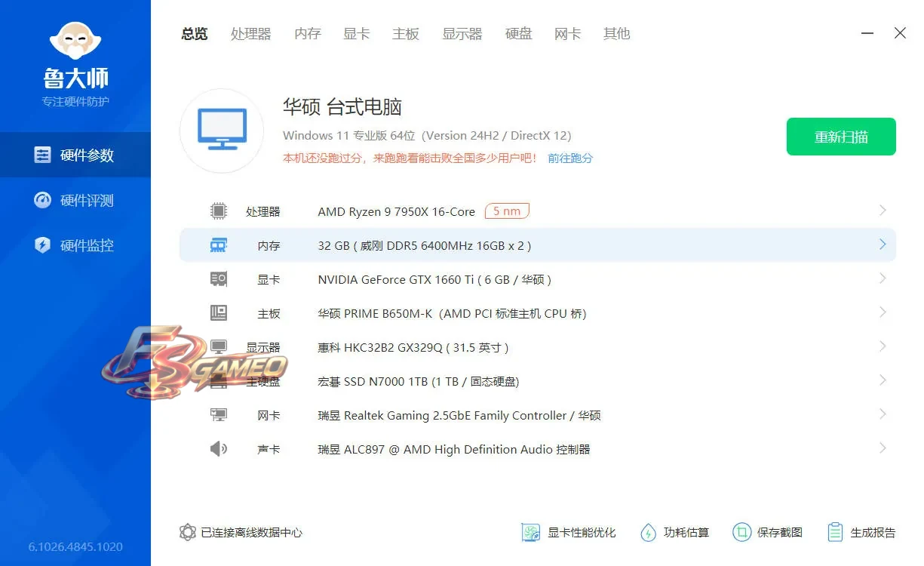Screen dimensions: 924x566
Task: Select NVIDIA GeForce GTX 1660 Ti text
Action: pos(434,280)
